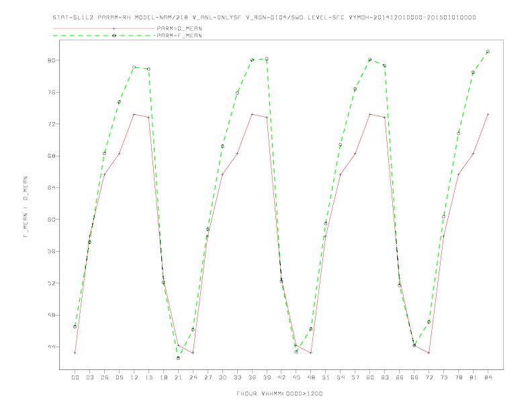The width and height of the screenshot is (532, 411).
Task: Click the x-axis label 15
Action: tap(149, 377)
